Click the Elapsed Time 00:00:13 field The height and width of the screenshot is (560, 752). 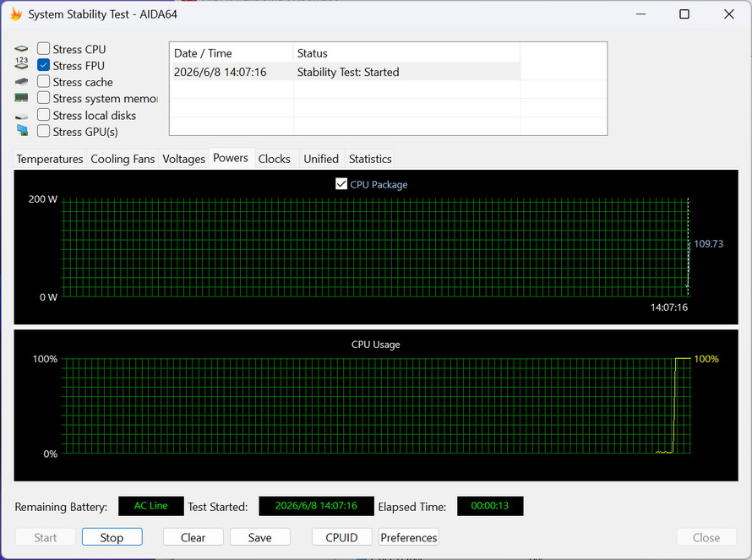pos(490,506)
